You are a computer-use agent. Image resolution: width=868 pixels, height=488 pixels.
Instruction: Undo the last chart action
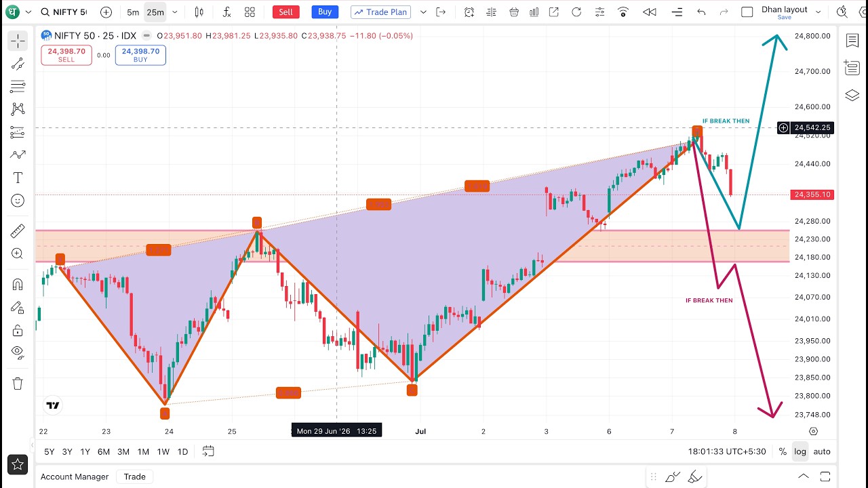tap(701, 12)
